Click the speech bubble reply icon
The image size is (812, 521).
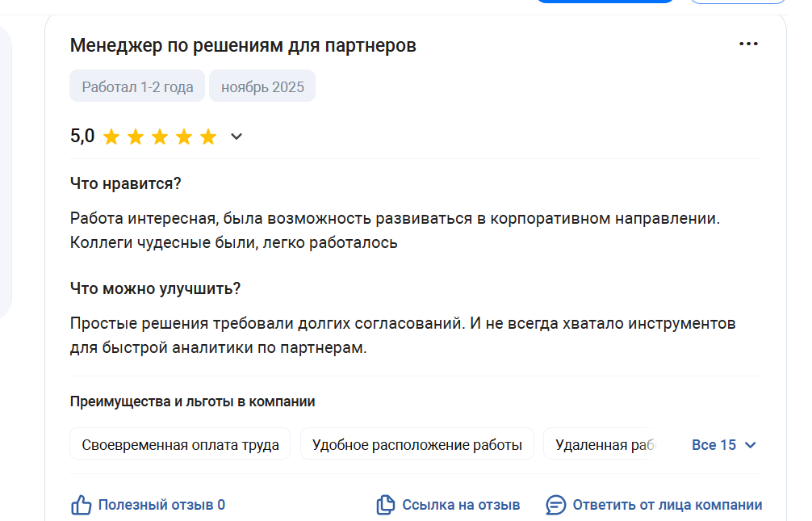coord(556,506)
